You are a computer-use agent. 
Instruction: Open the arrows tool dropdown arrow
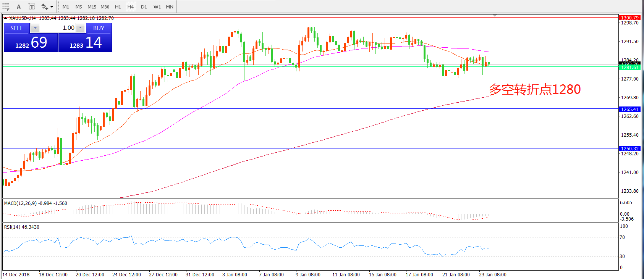[51, 7]
